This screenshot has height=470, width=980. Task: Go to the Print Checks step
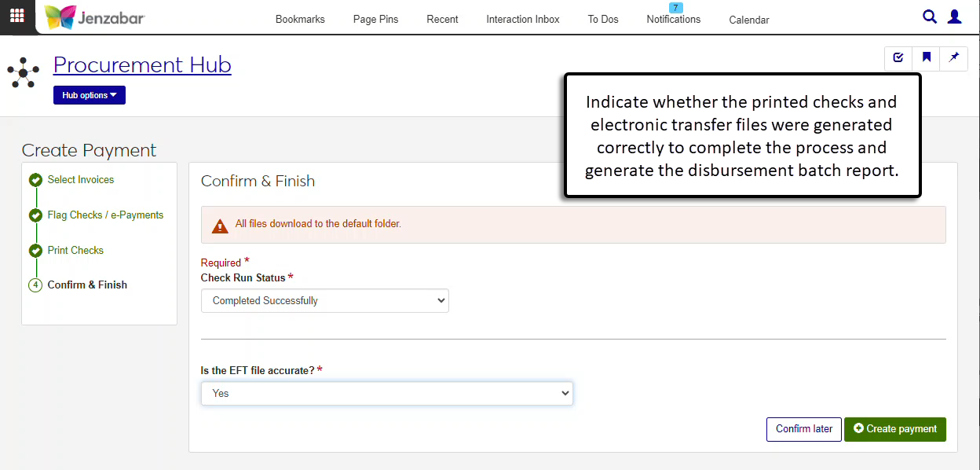click(75, 251)
